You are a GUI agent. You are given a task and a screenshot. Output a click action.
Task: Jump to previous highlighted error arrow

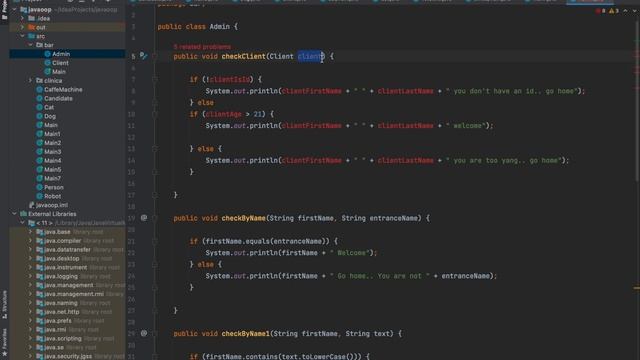click(625, 11)
